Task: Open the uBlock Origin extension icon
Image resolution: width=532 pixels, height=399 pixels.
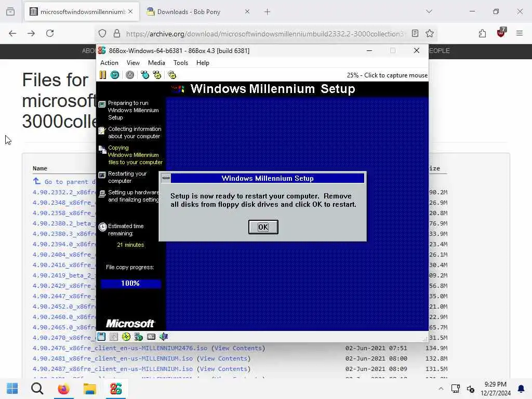Action: [x=501, y=33]
